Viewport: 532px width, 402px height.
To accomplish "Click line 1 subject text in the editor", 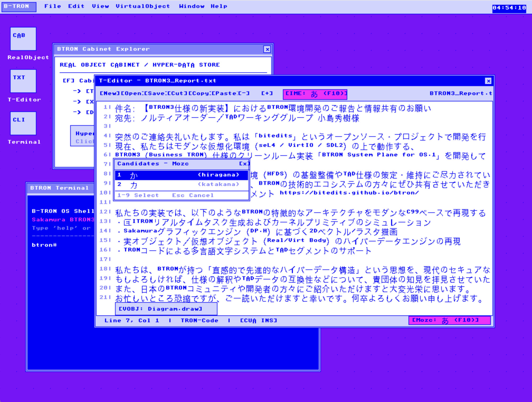I will [x=273, y=108].
